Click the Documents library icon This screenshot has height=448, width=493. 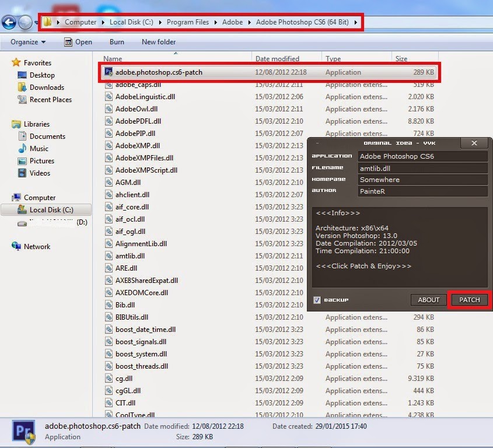click(x=22, y=136)
